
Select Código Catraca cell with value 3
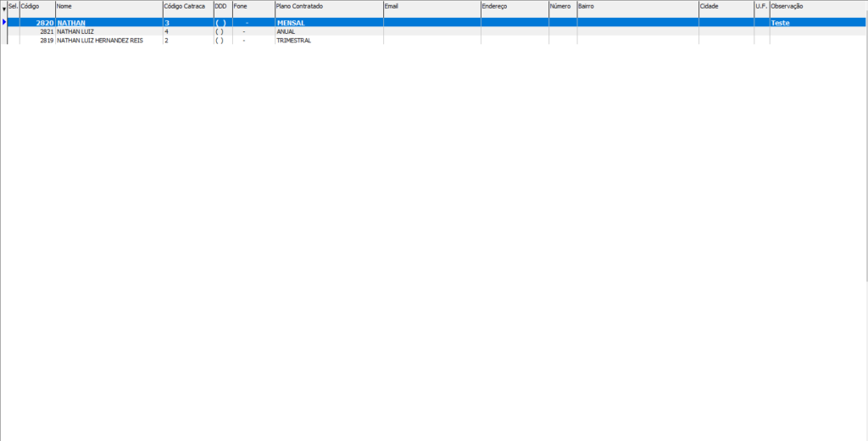188,23
